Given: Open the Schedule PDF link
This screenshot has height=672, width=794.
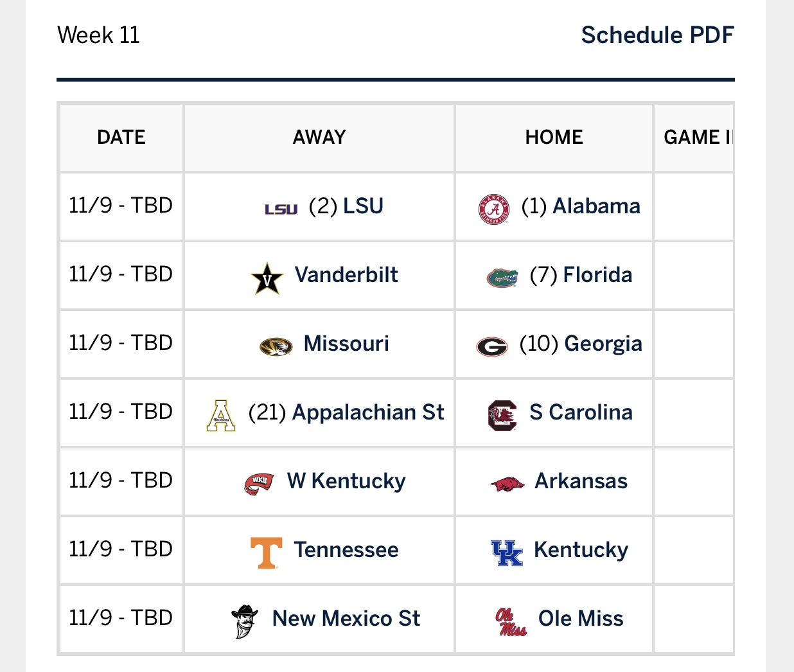Looking at the screenshot, I should pos(657,35).
